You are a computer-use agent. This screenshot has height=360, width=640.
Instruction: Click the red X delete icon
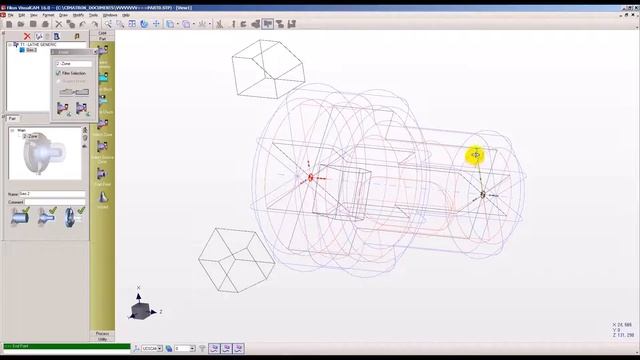click(x=27, y=36)
